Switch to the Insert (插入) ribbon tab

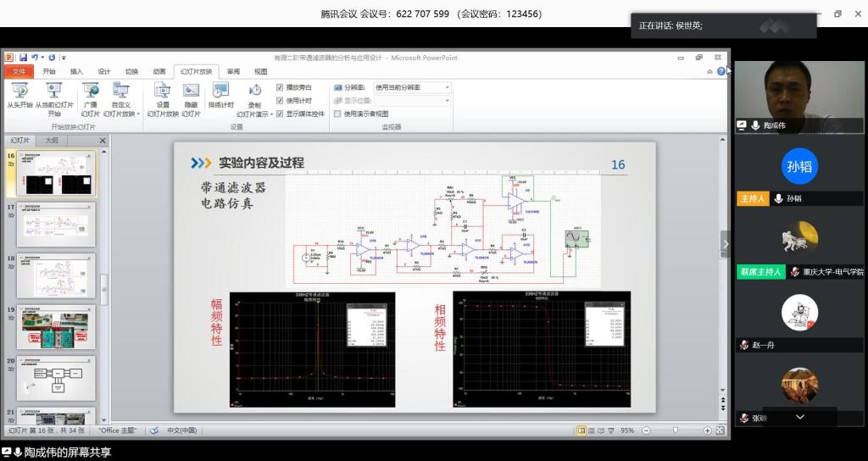pos(76,72)
